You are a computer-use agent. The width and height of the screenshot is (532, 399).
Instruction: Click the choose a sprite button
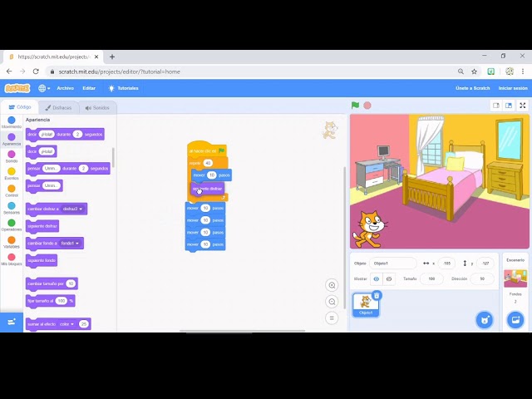point(485,320)
